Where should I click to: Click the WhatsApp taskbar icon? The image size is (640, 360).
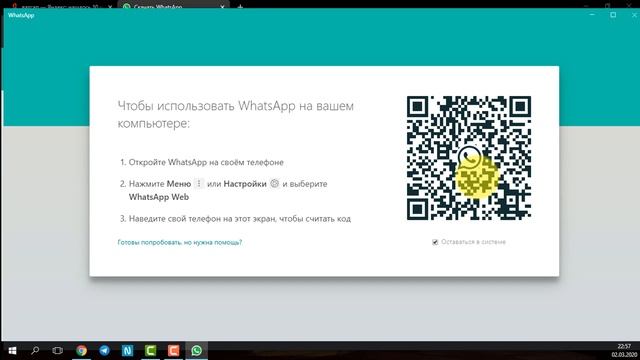pyautogui.click(x=196, y=351)
